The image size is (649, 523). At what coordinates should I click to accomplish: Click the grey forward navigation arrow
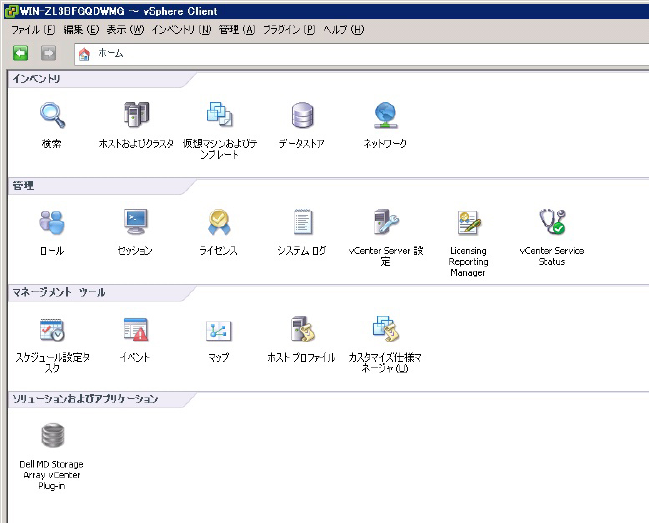pos(48,53)
